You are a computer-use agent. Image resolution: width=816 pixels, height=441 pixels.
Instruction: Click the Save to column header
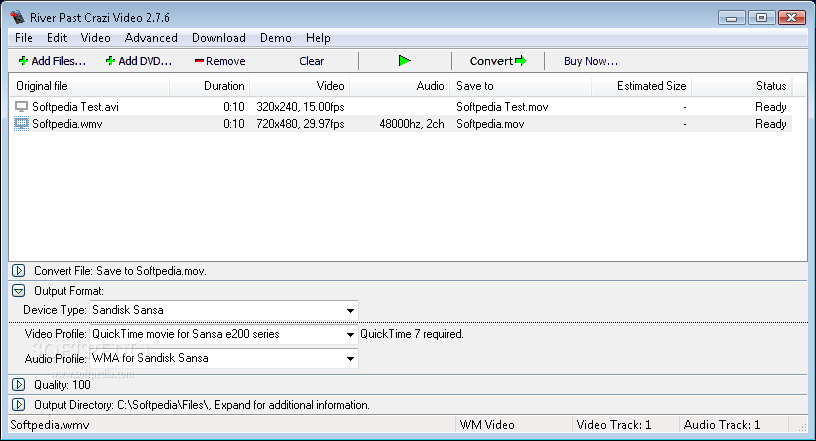pyautogui.click(x=520, y=86)
